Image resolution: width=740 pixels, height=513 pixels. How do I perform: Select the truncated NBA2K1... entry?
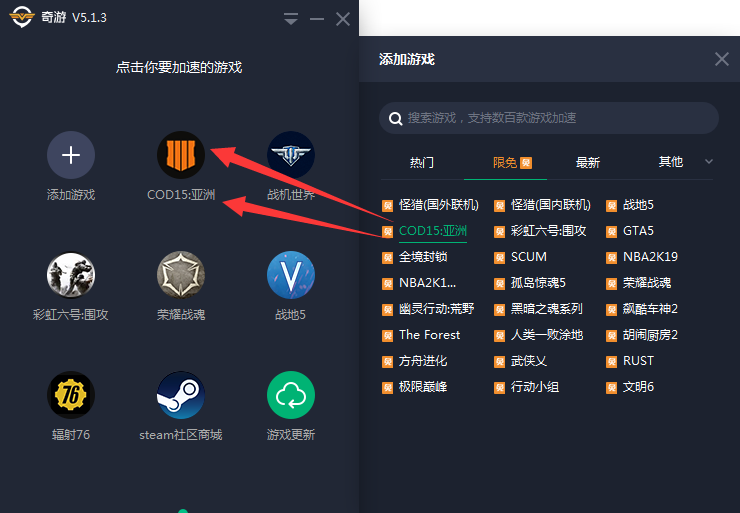(427, 283)
